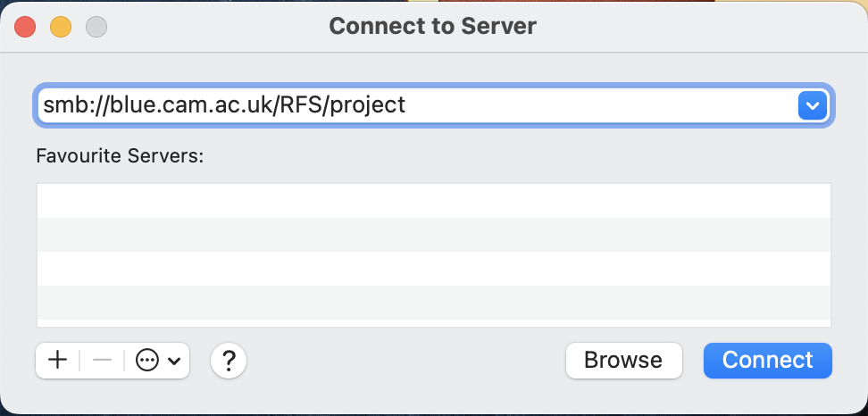Minimize the window with the yellow button
The height and width of the screenshot is (416, 868).
61,27
